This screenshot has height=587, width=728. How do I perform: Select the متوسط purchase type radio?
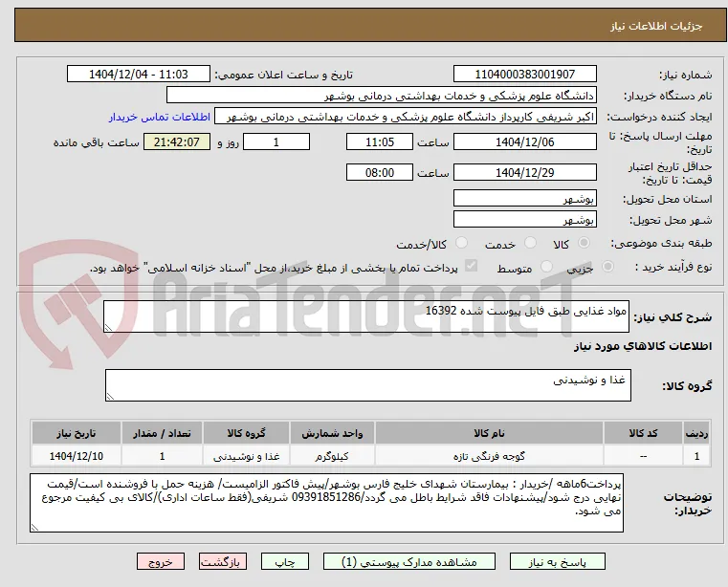click(547, 267)
